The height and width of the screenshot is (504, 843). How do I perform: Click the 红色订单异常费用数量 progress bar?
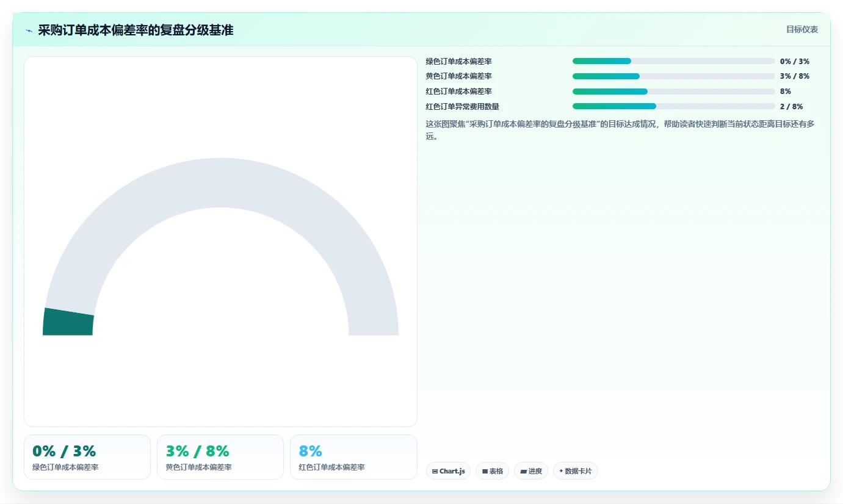tap(674, 106)
